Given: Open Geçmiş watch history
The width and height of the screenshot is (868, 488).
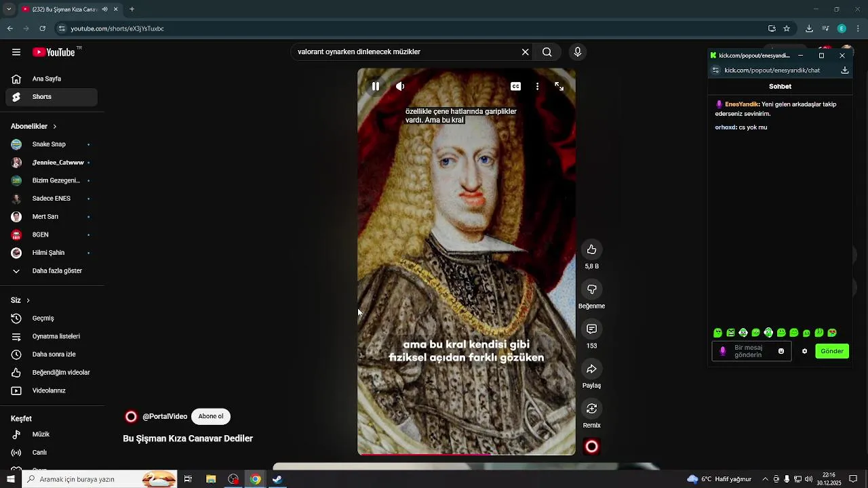Looking at the screenshot, I should pos(52,319).
